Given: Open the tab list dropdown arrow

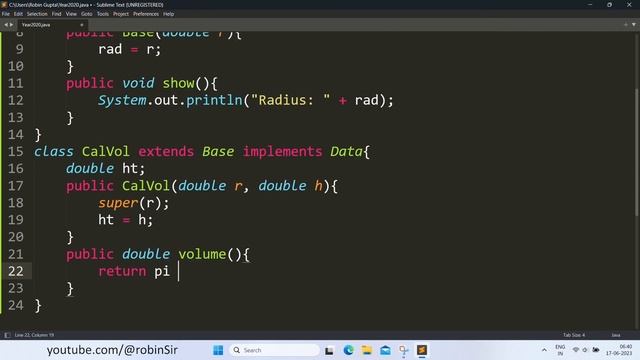Looking at the screenshot, I should pyautogui.click(x=633, y=25).
